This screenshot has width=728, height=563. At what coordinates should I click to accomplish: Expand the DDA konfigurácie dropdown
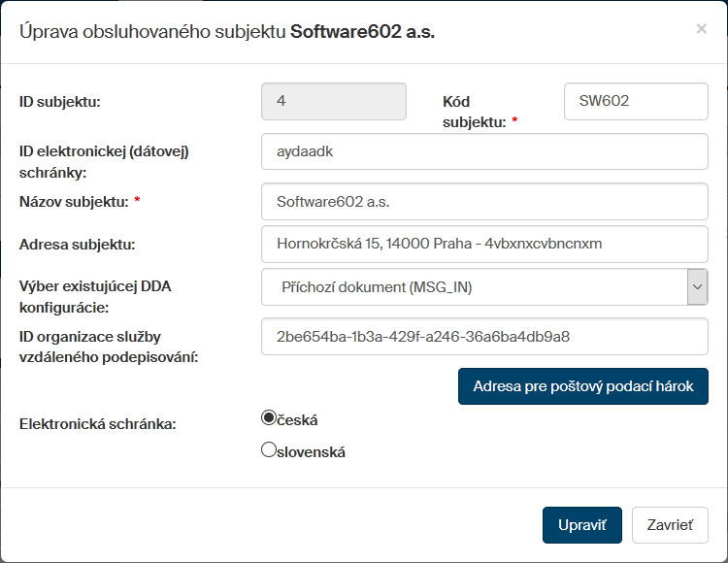click(697, 286)
